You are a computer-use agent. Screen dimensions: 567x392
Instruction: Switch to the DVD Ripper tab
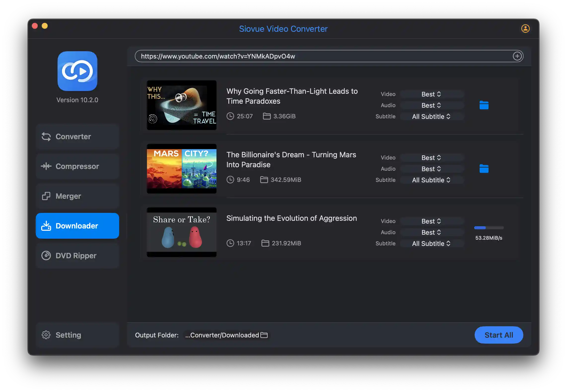[x=77, y=256]
